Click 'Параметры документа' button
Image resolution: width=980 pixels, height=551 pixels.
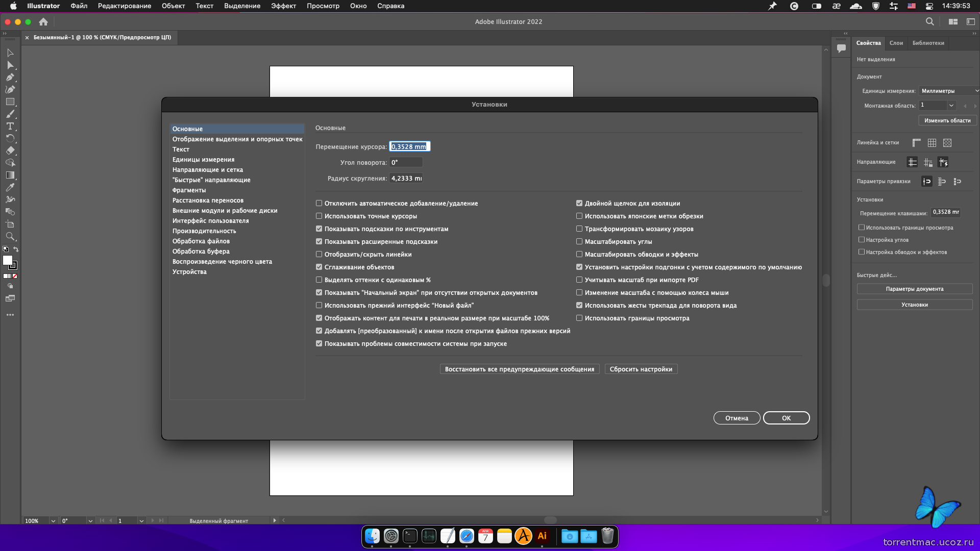pos(915,289)
